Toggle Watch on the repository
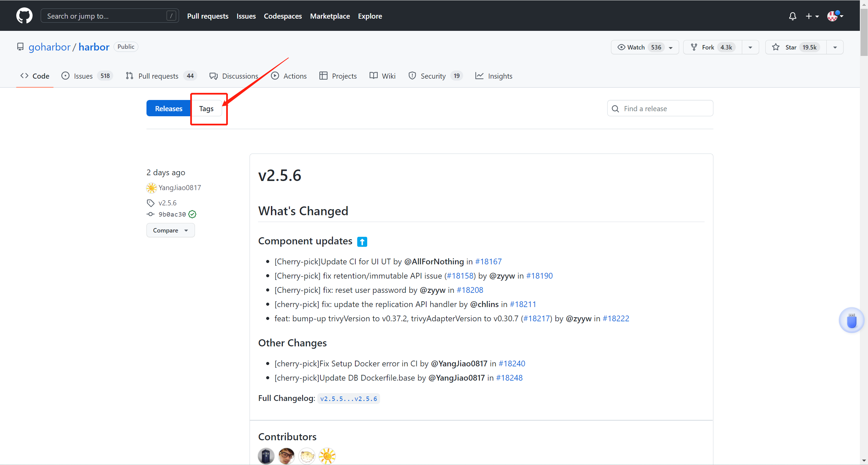Viewport: 868px width, 465px height. pos(636,47)
